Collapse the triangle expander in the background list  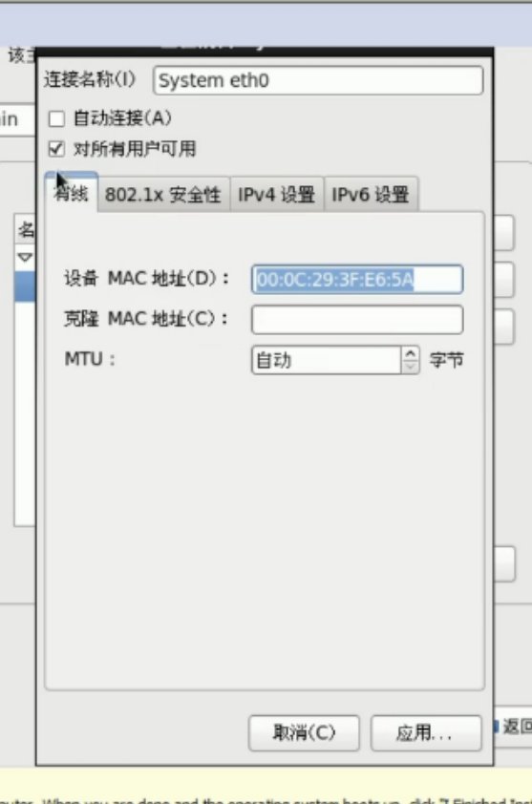pyautogui.click(x=25, y=258)
